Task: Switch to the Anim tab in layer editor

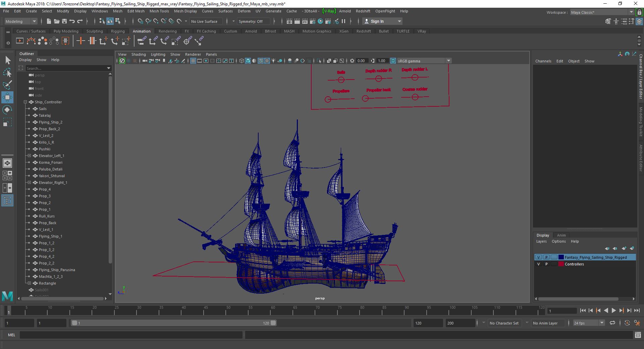Action: (x=561, y=235)
